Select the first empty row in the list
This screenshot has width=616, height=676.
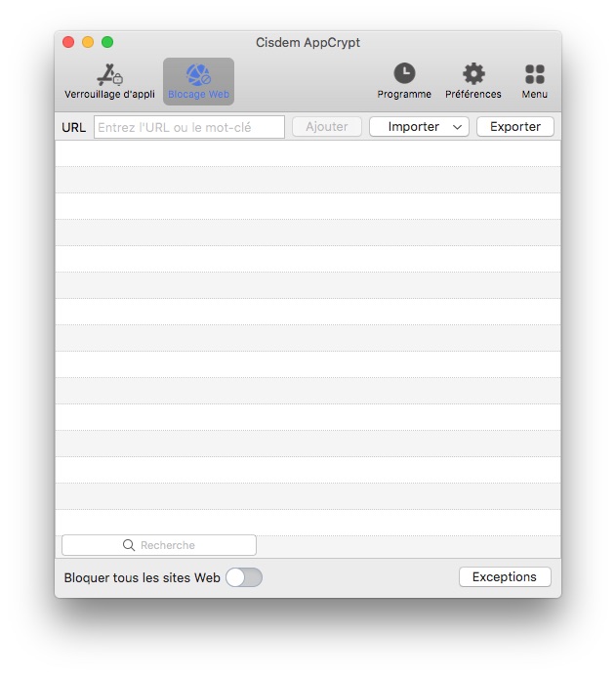(x=308, y=153)
